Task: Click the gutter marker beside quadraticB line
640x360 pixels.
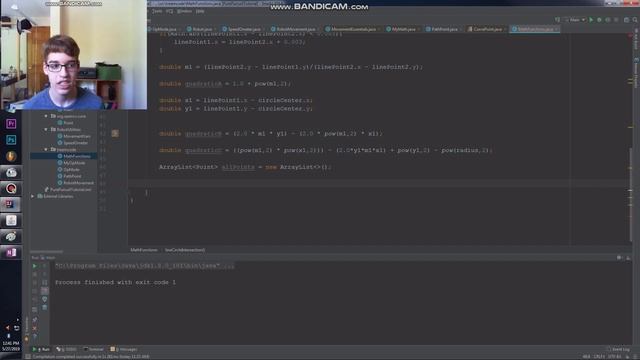Action: [x=115, y=133]
